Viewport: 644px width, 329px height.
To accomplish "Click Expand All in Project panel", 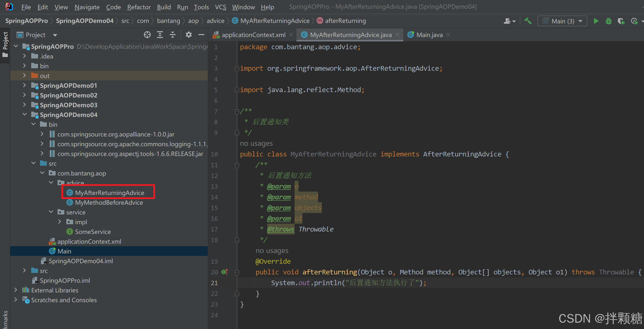I will click(x=160, y=35).
